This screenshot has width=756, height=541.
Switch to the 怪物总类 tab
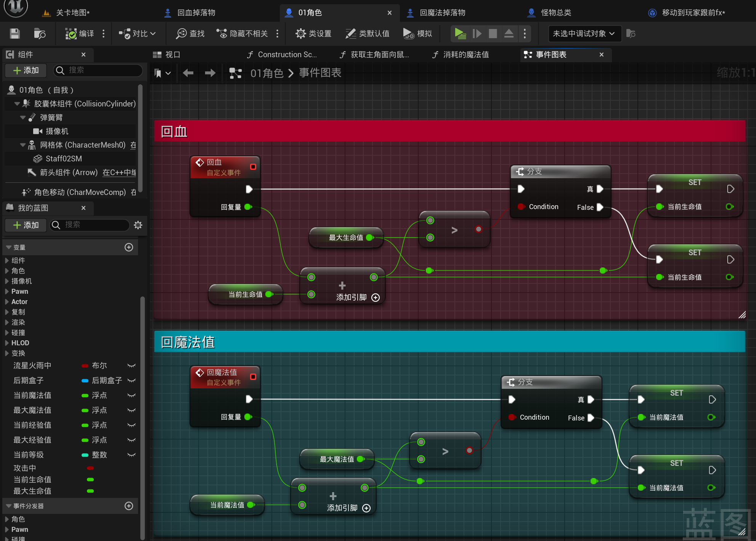coord(555,13)
